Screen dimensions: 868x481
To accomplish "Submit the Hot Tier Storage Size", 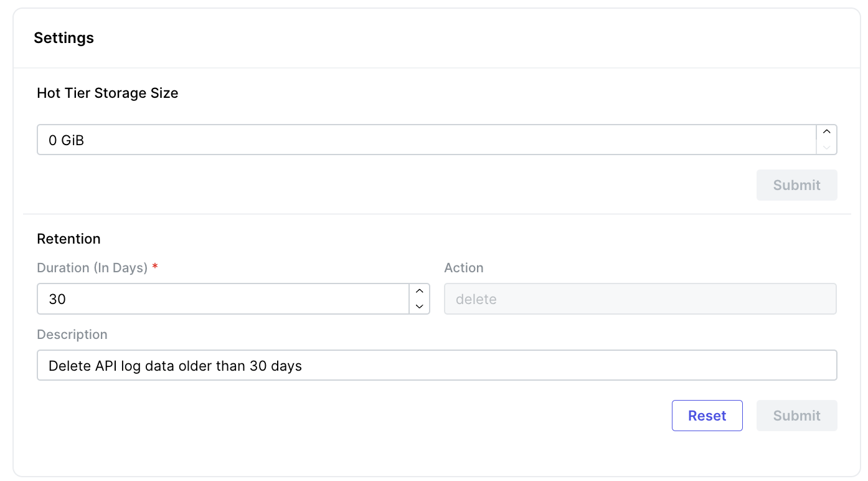I will tap(796, 185).
